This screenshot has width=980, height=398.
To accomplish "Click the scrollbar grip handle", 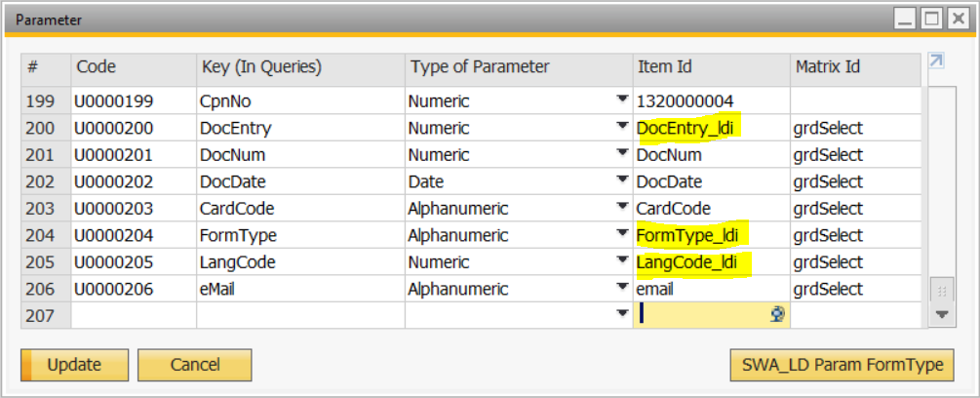I will (942, 291).
